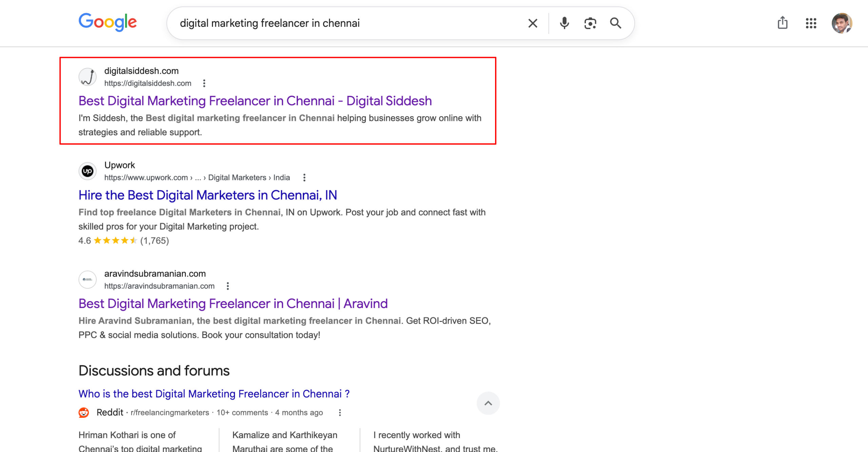Click the '10+ comments' text

pyautogui.click(x=242, y=413)
